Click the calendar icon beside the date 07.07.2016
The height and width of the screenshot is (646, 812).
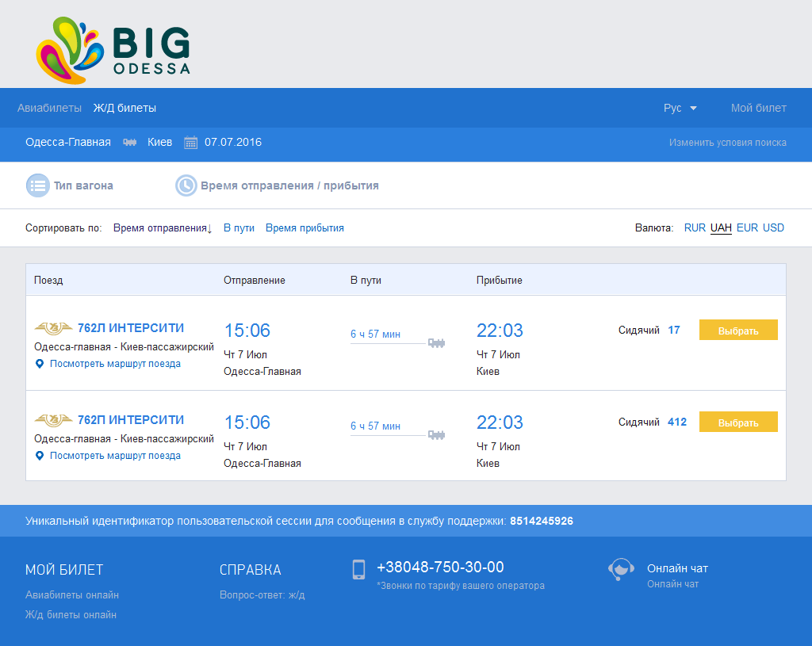(x=190, y=143)
